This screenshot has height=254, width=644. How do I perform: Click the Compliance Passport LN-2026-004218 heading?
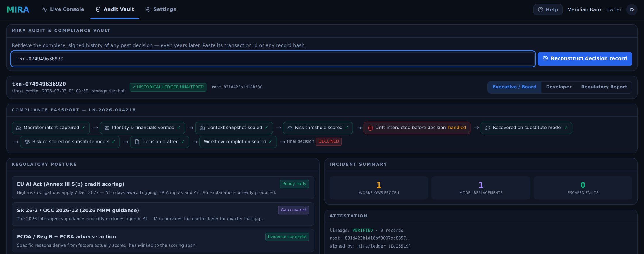(x=74, y=110)
